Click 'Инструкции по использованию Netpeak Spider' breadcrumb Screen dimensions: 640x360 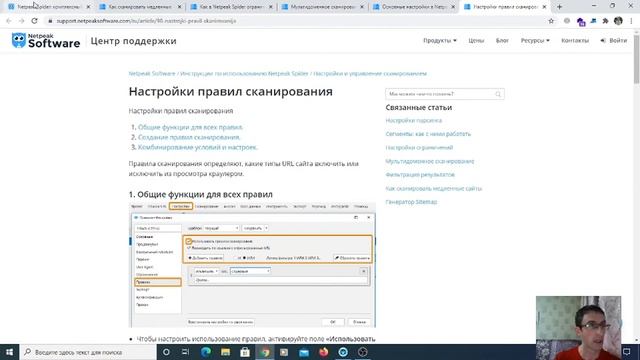pos(244,73)
